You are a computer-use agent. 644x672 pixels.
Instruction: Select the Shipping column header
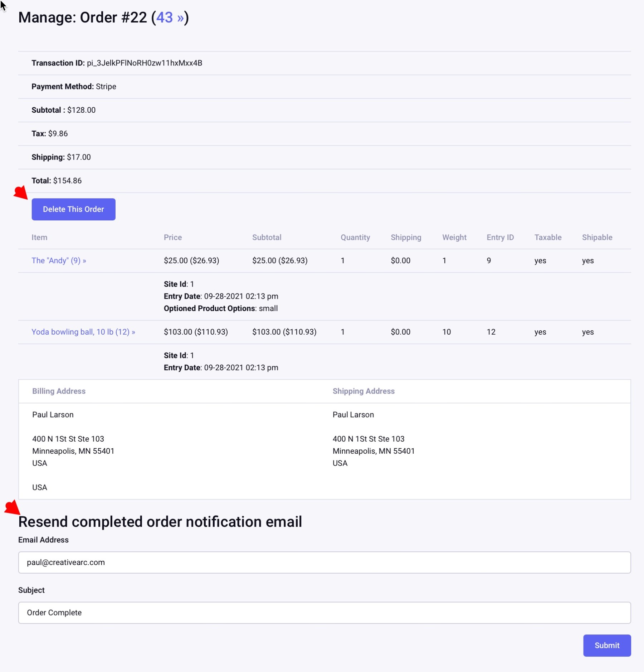tap(406, 237)
